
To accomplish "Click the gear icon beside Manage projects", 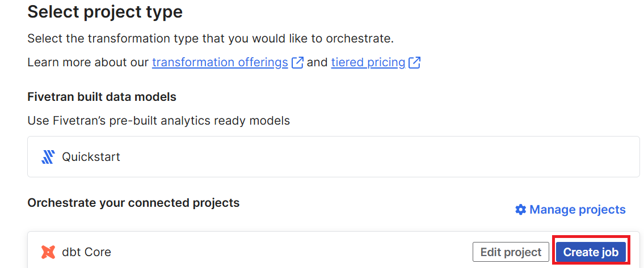I will (x=520, y=210).
